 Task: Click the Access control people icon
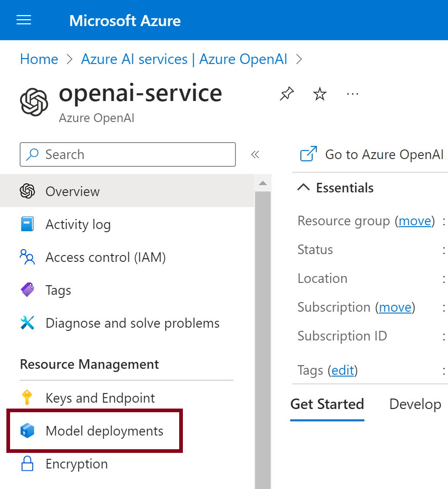[27, 257]
